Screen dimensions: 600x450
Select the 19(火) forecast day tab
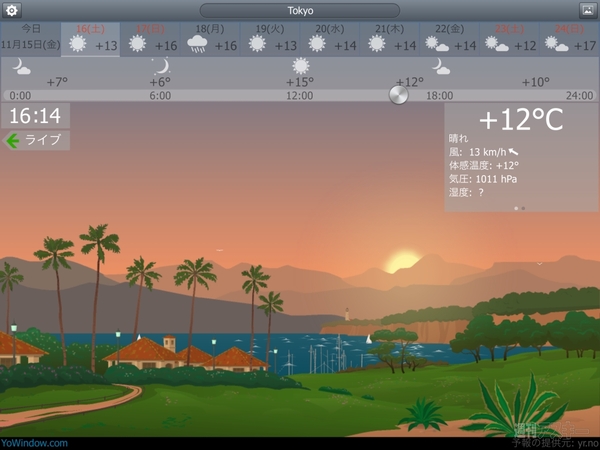pyautogui.click(x=270, y=39)
